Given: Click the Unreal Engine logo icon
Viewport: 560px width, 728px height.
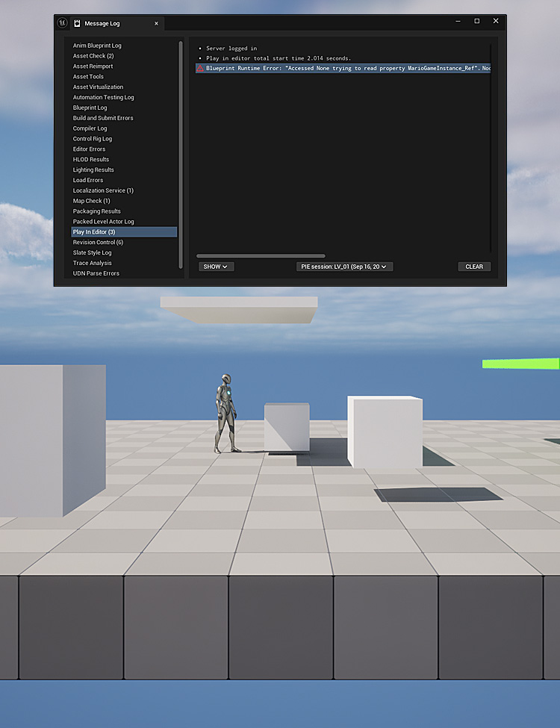Looking at the screenshot, I should click(x=63, y=23).
